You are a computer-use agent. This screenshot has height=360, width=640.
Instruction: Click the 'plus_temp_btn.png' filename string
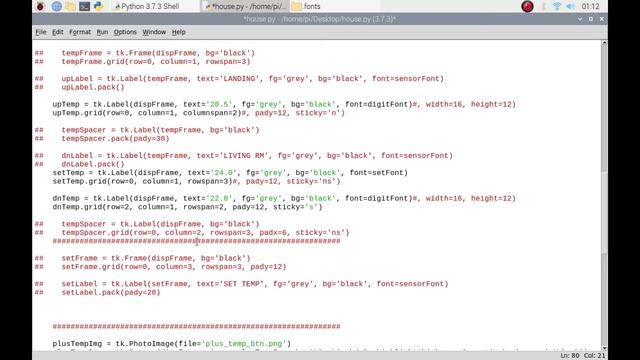pos(244,344)
